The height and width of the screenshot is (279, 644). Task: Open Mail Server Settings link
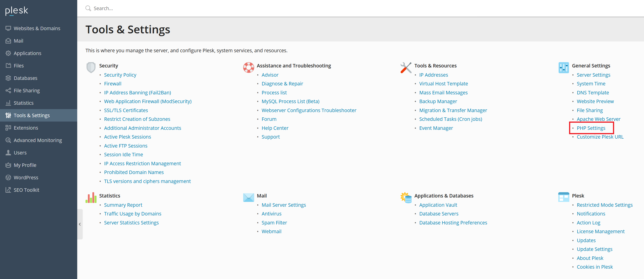284,205
